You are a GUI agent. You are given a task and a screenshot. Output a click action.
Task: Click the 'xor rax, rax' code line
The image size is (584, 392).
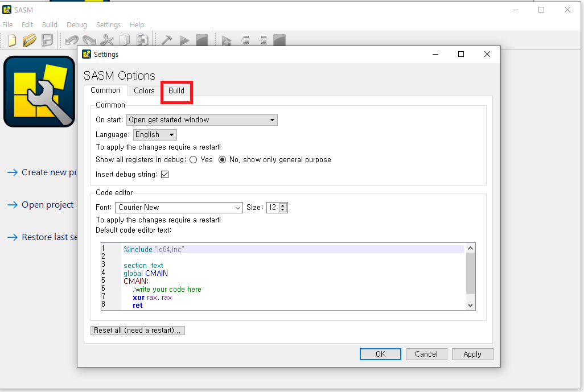click(x=152, y=298)
